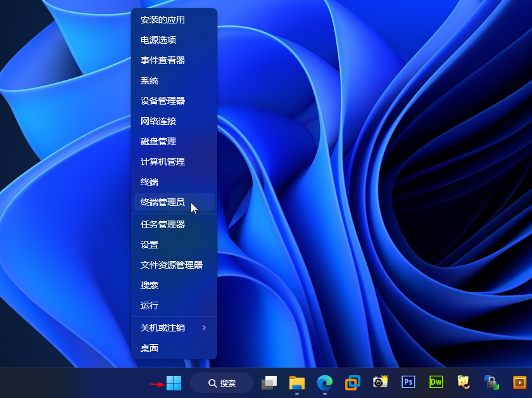Open Task View from the taskbar

pyautogui.click(x=269, y=383)
